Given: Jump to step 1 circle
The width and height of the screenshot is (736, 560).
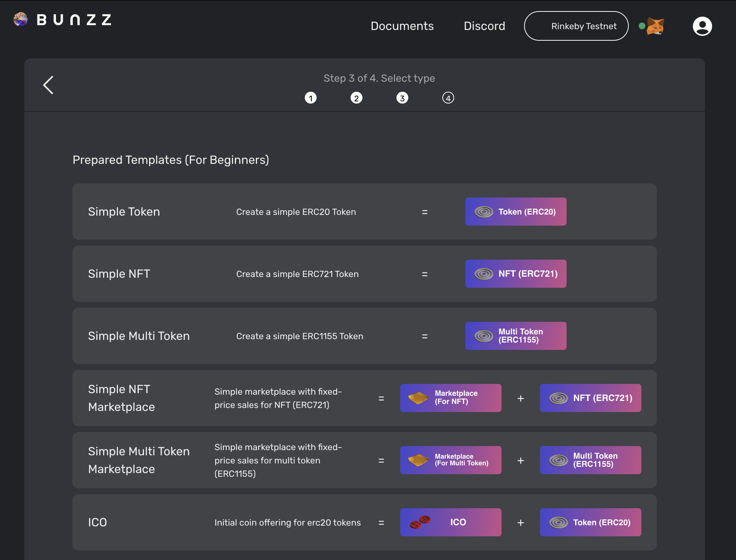Looking at the screenshot, I should (x=311, y=98).
